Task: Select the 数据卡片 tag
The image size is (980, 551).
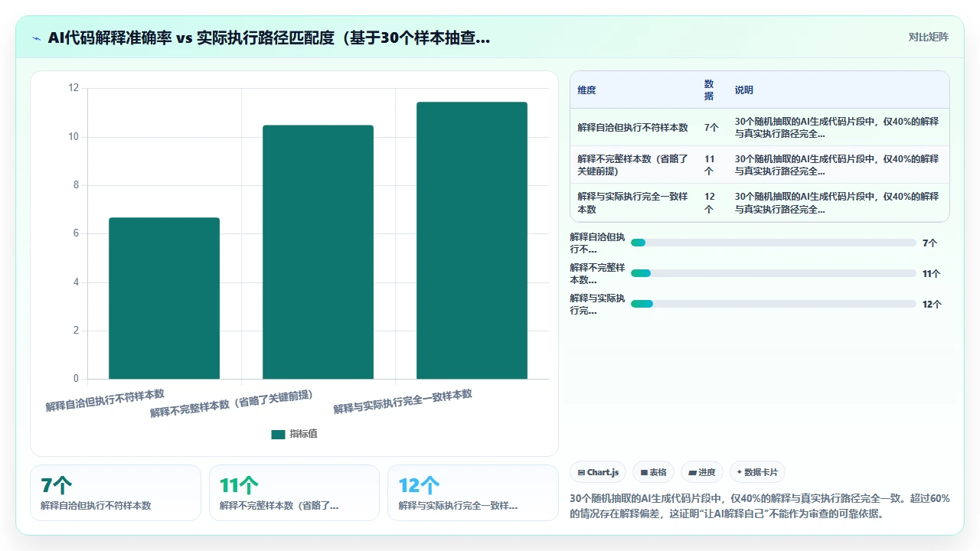Action: [757, 472]
